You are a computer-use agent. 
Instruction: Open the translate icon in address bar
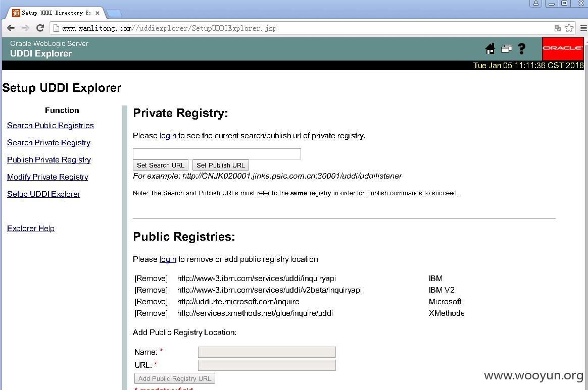(558, 28)
